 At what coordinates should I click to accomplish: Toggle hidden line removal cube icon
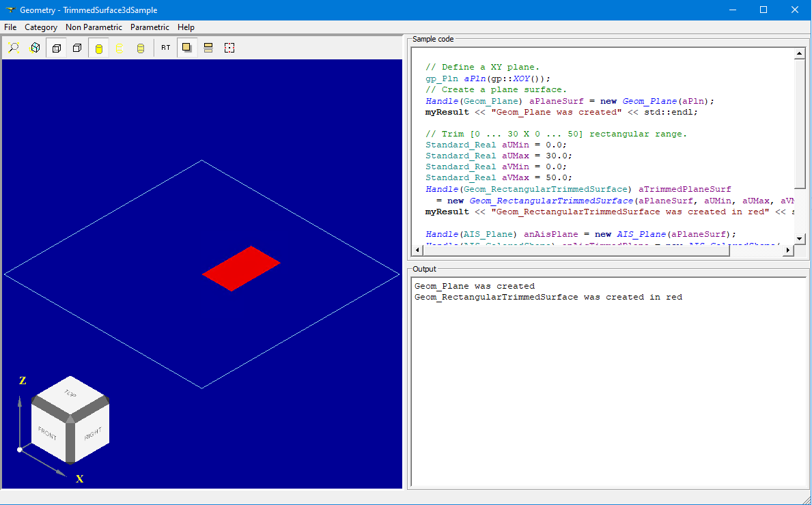tap(57, 48)
